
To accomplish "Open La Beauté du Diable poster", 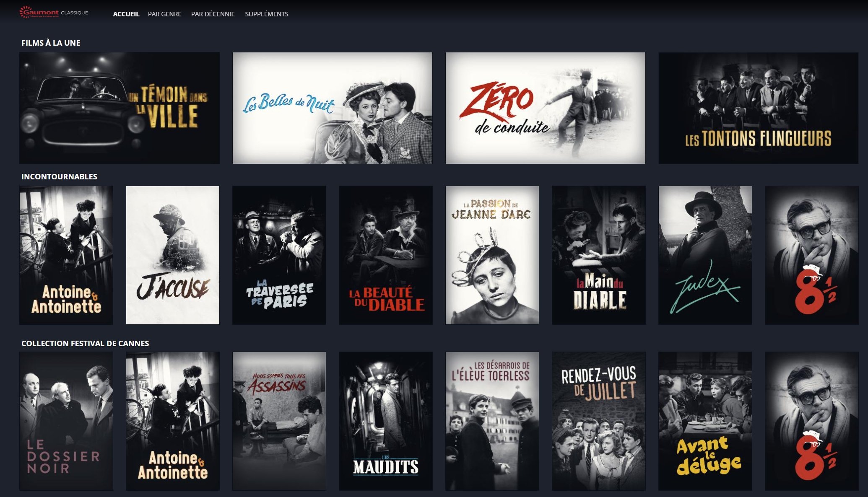I will tap(385, 255).
